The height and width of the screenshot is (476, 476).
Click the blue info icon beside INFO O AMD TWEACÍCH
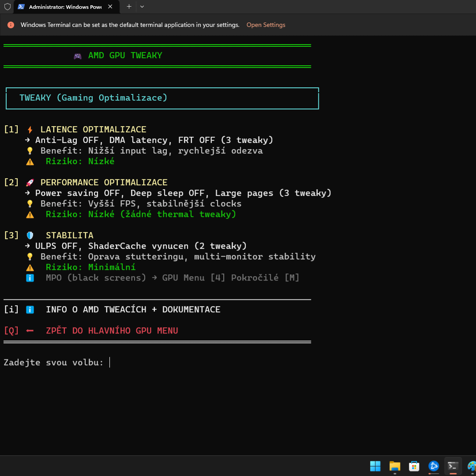30,310
